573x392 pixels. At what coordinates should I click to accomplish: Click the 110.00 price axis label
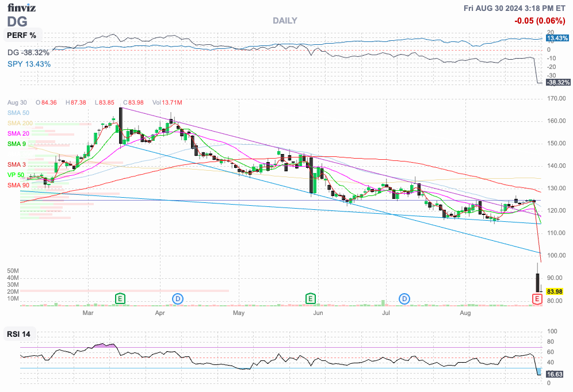[x=556, y=233]
